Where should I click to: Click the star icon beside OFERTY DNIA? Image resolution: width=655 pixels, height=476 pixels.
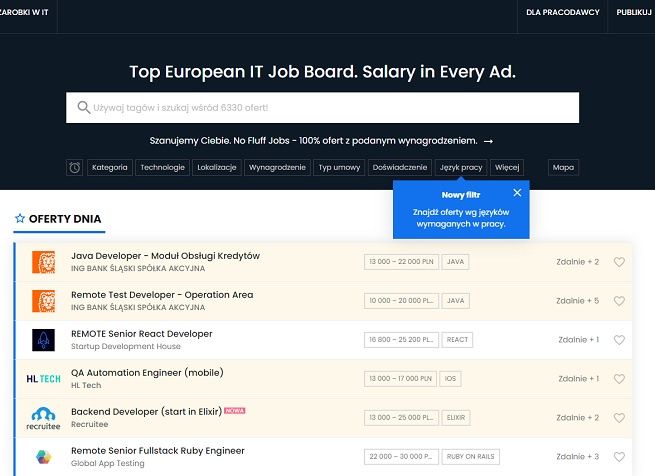[20, 218]
